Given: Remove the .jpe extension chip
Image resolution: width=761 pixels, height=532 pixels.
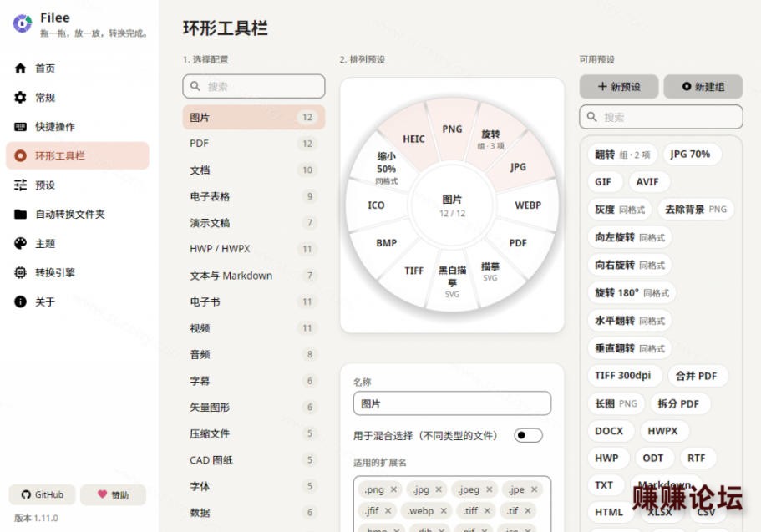Looking at the screenshot, I should (x=534, y=489).
